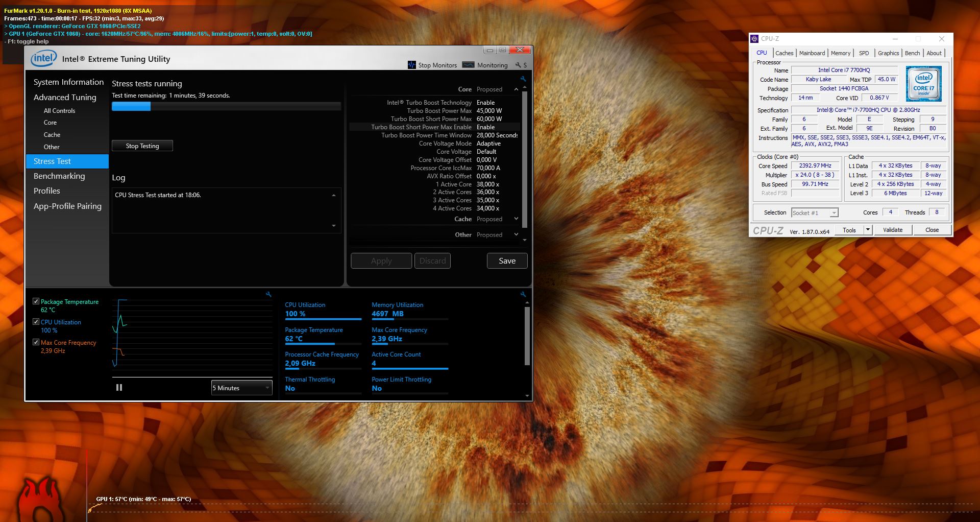Minimize the Intel XTU window
The image size is (980, 522).
[x=490, y=50]
